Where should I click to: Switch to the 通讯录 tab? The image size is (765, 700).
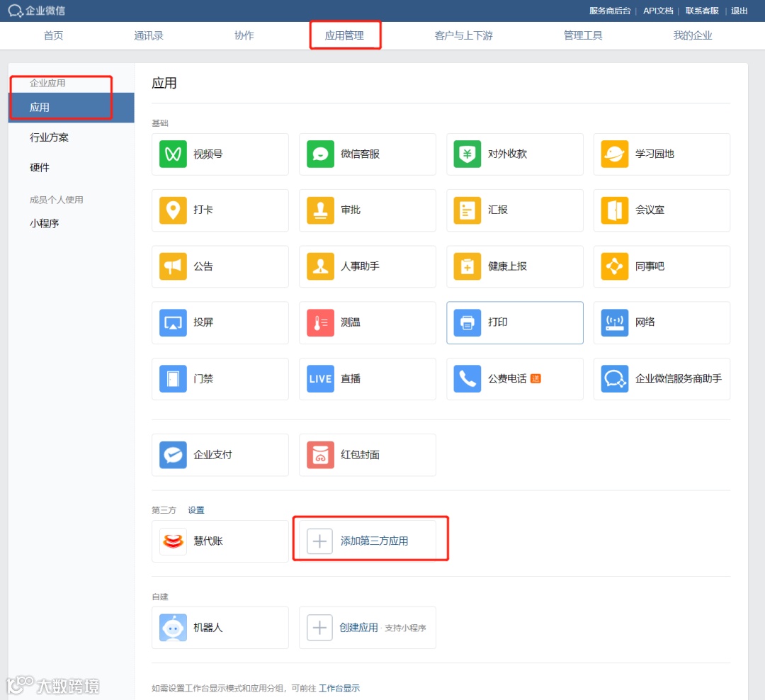[x=148, y=35]
